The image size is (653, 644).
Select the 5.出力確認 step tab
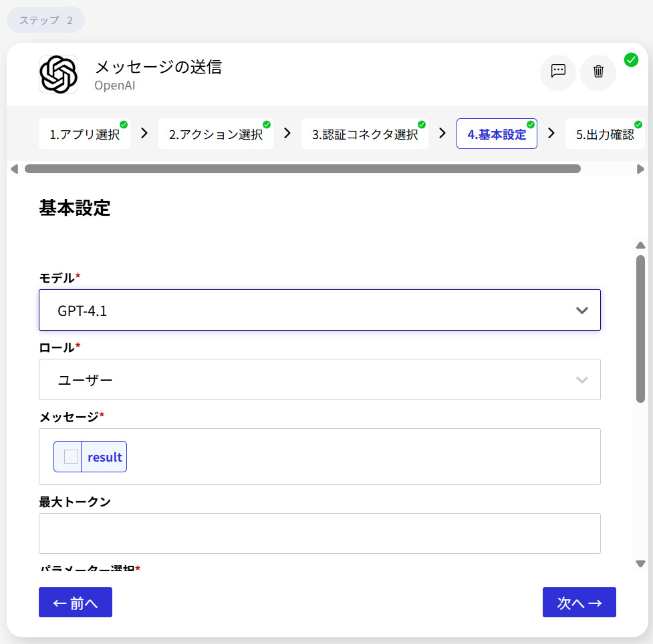coord(604,134)
